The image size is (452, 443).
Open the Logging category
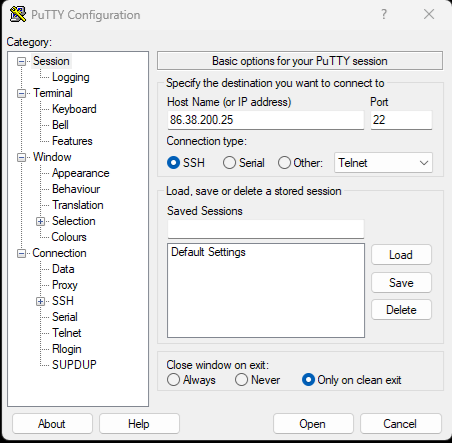click(x=71, y=77)
